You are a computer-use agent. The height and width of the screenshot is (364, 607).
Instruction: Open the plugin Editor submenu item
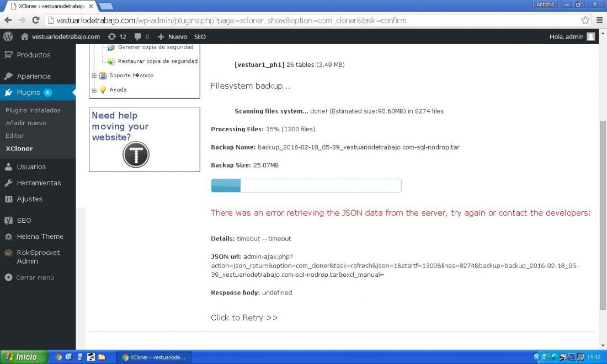15,136
